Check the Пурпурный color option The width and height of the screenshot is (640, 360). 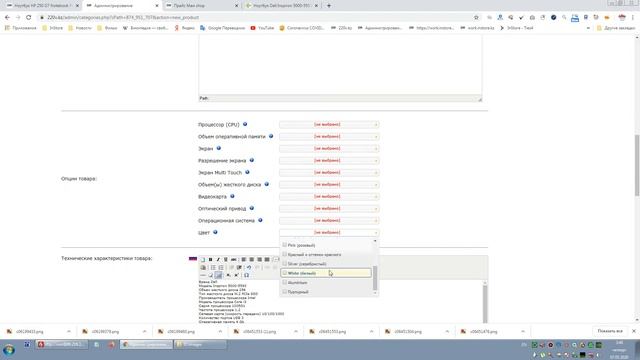point(284,292)
